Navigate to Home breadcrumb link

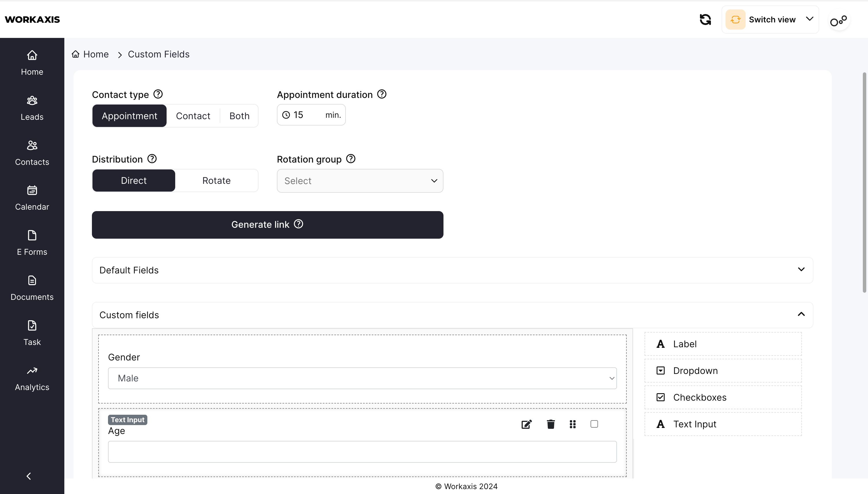pos(96,54)
